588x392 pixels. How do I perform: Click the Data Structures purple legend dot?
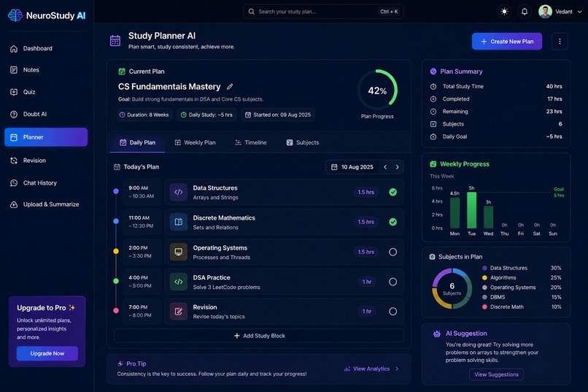click(484, 268)
